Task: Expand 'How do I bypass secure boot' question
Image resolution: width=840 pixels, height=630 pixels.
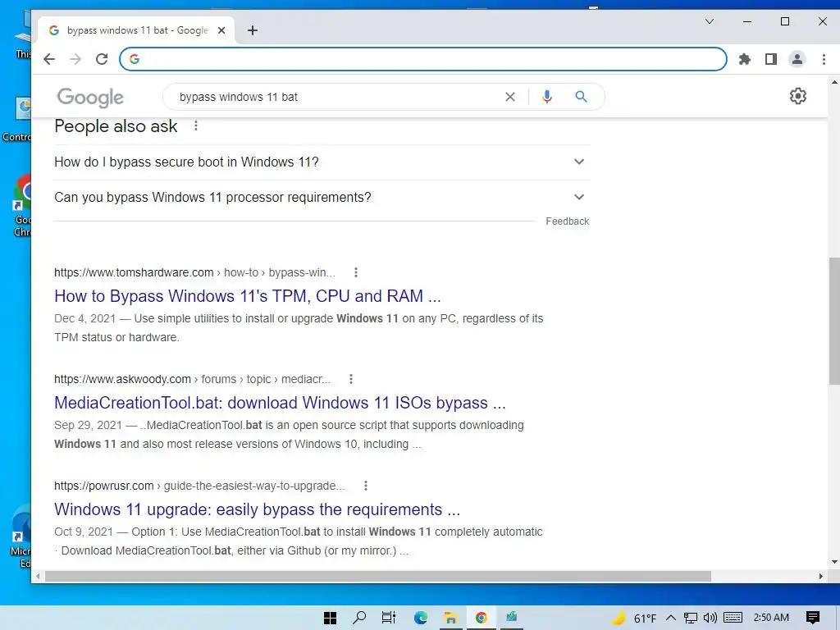Action: point(322,162)
